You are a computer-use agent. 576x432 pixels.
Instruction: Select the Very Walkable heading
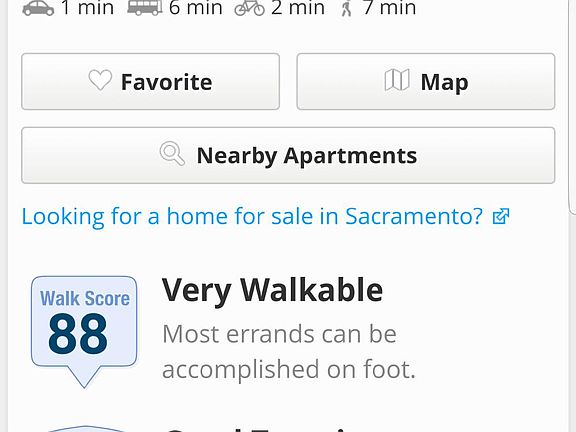coord(272,290)
